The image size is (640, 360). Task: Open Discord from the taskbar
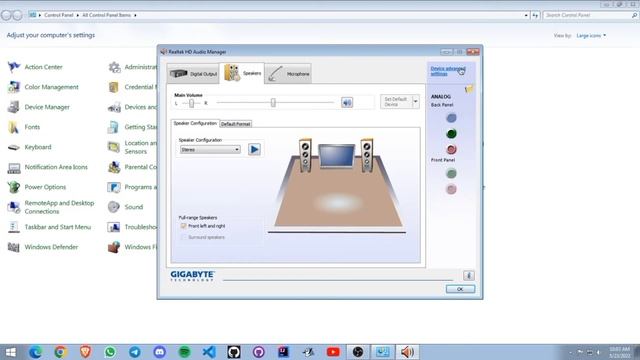point(160,352)
